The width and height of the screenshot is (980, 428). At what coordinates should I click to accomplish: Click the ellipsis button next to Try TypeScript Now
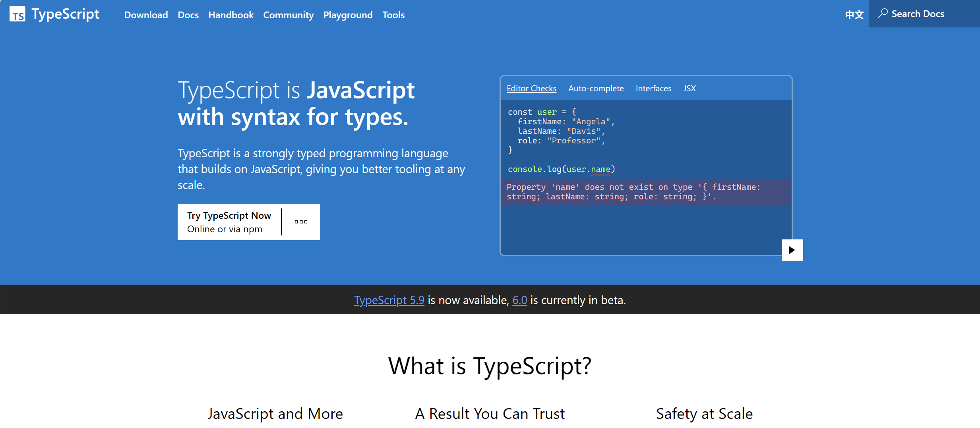pos(301,222)
